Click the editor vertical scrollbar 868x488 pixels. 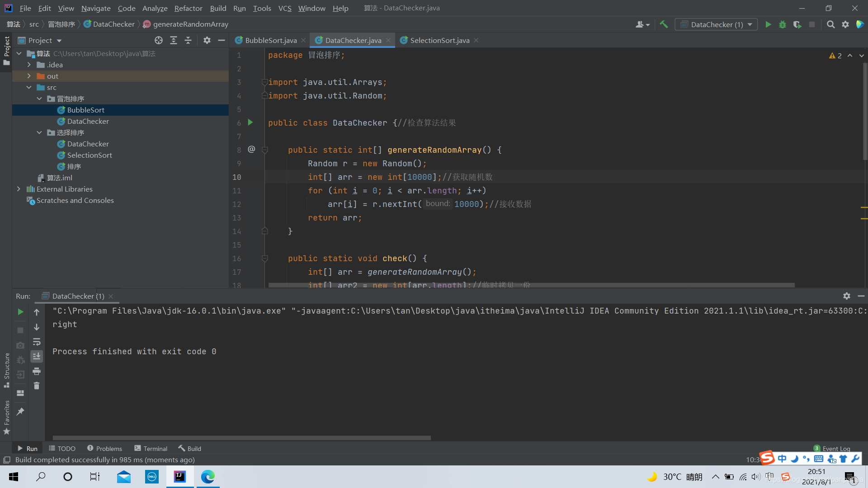click(865, 111)
